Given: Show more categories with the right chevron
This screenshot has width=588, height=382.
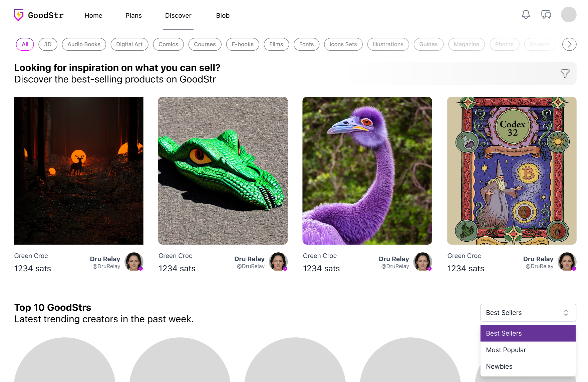Looking at the screenshot, I should click(569, 44).
